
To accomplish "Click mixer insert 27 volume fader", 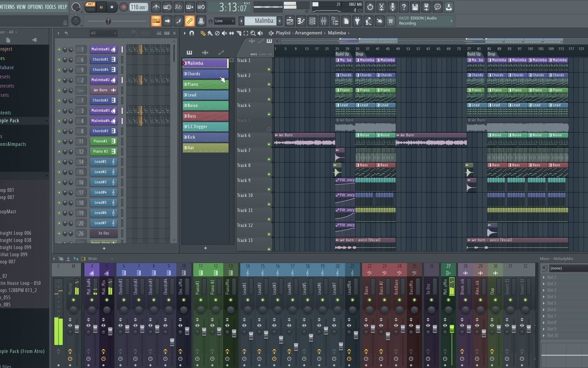I will pyautogui.click(x=452, y=328).
